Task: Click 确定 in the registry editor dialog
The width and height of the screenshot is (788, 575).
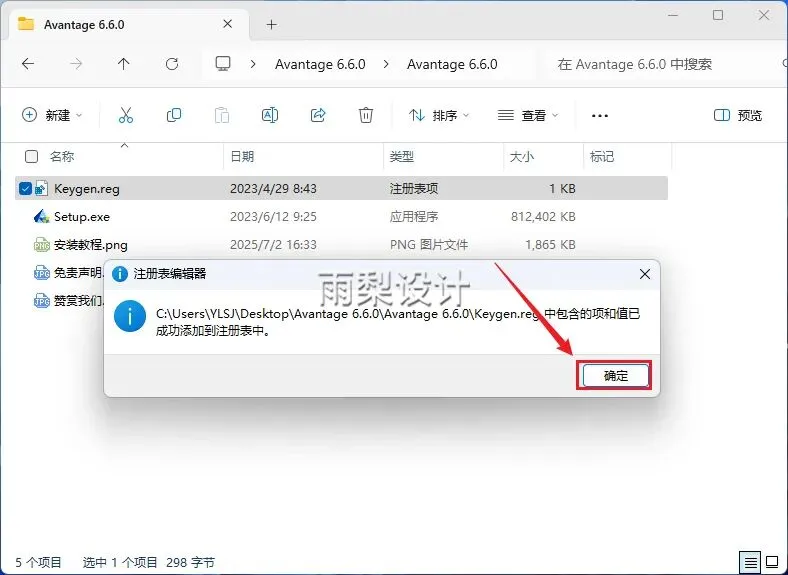Action: click(x=615, y=375)
